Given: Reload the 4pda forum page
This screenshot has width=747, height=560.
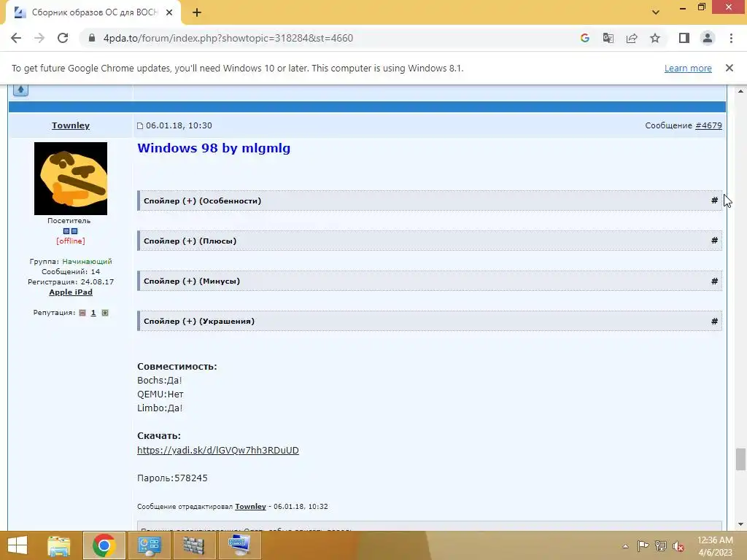Looking at the screenshot, I should 63,38.
